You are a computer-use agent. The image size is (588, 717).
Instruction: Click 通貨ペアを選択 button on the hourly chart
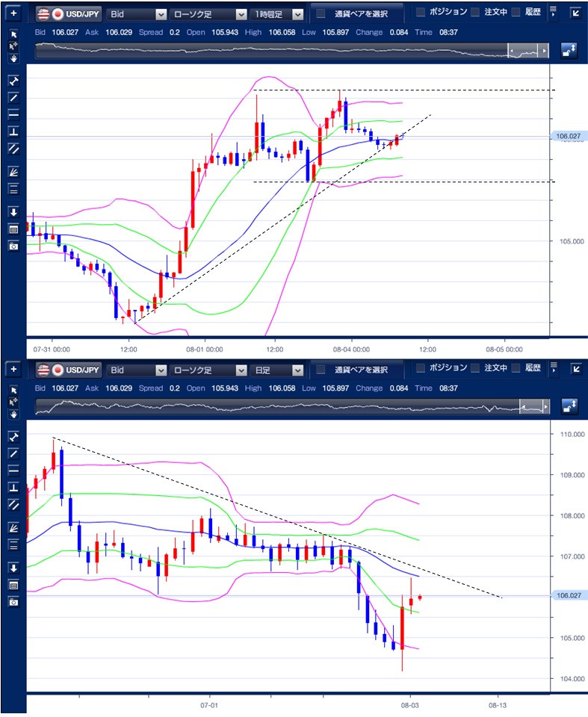tap(356, 13)
